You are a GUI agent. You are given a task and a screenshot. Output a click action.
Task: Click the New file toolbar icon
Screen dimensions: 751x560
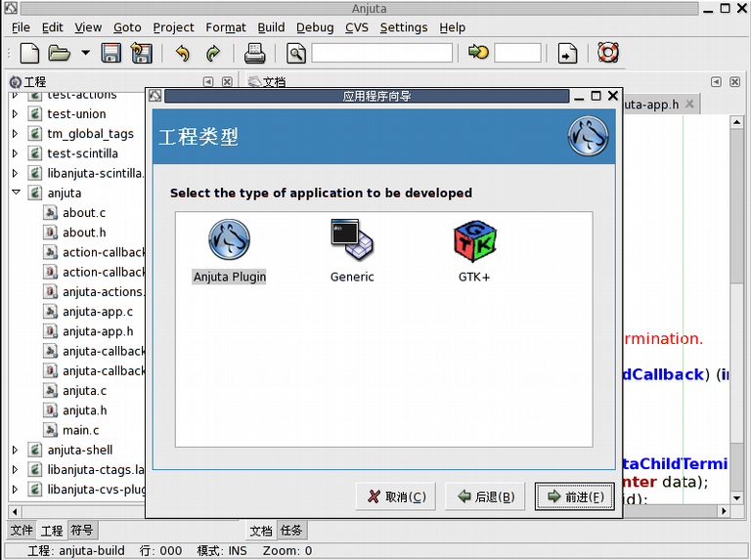[x=30, y=53]
